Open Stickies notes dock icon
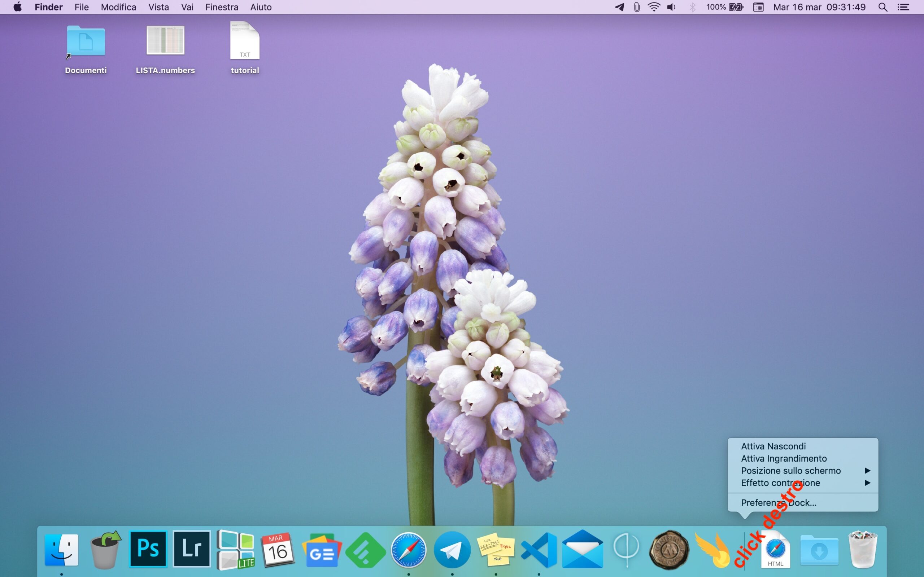The height and width of the screenshot is (577, 924). click(x=496, y=550)
